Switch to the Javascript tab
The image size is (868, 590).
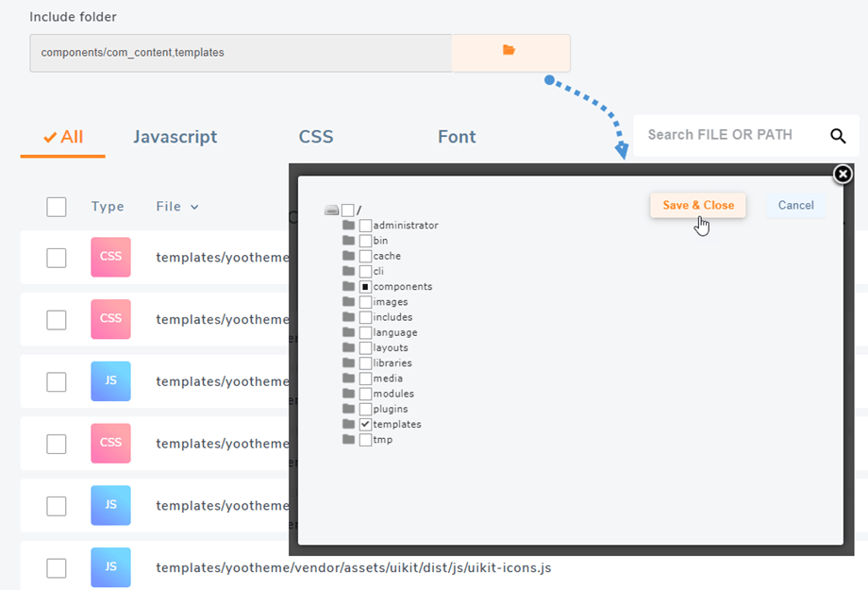click(x=175, y=137)
